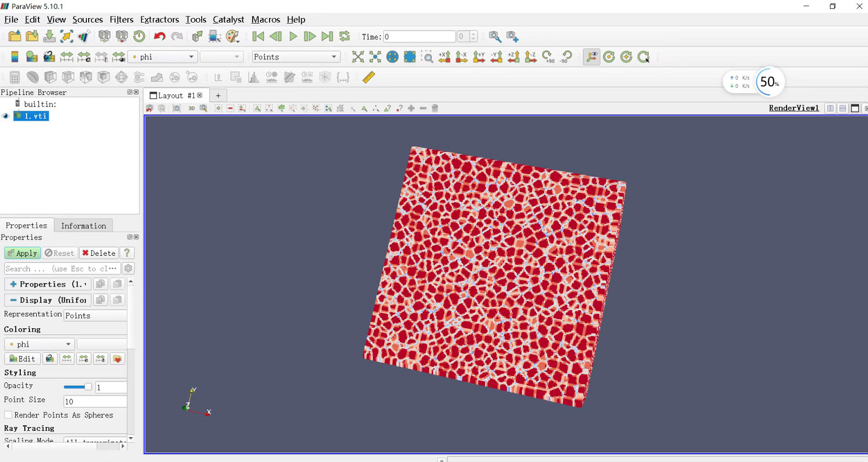Click the ruler measurement tool icon
The image size is (868, 462).
click(368, 77)
